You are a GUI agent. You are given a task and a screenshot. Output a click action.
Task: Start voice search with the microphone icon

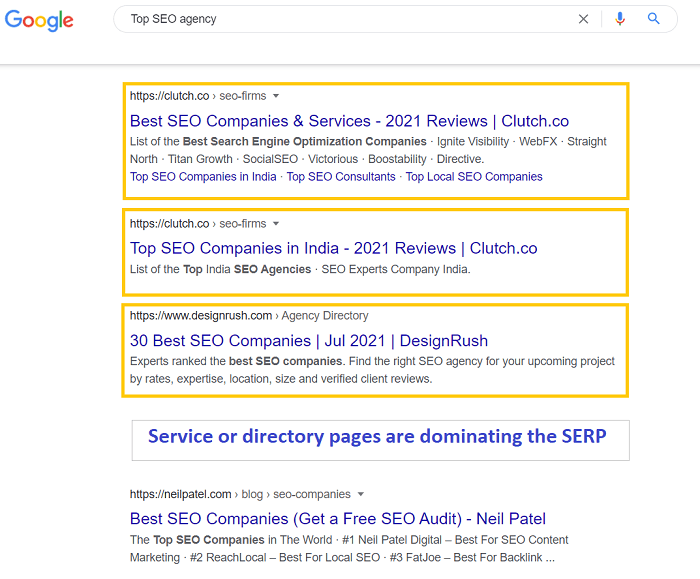tap(620, 19)
